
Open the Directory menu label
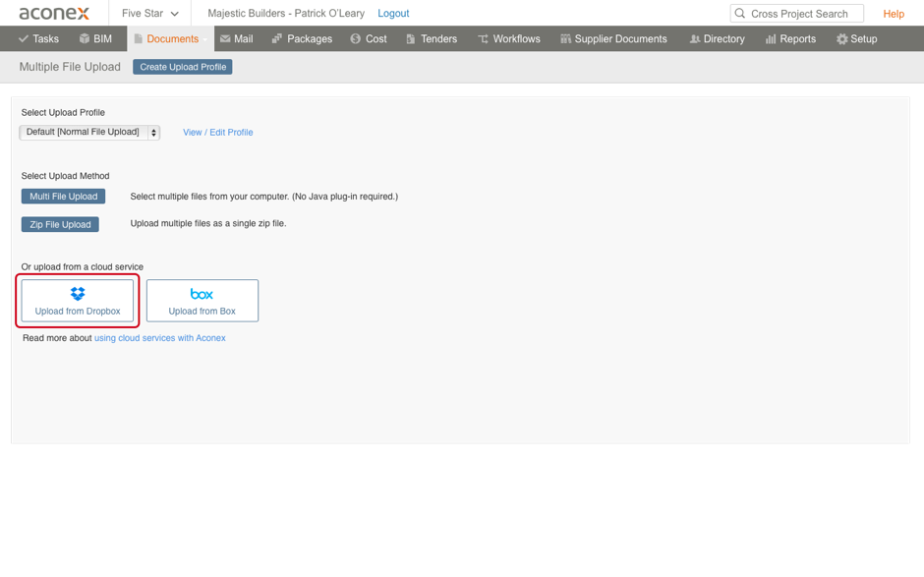click(723, 39)
